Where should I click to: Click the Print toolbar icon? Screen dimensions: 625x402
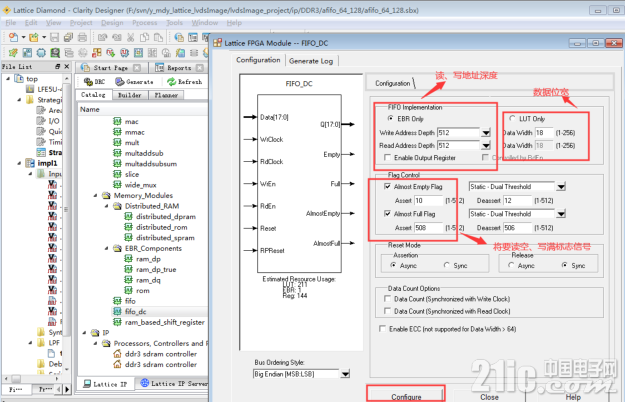click(82, 37)
